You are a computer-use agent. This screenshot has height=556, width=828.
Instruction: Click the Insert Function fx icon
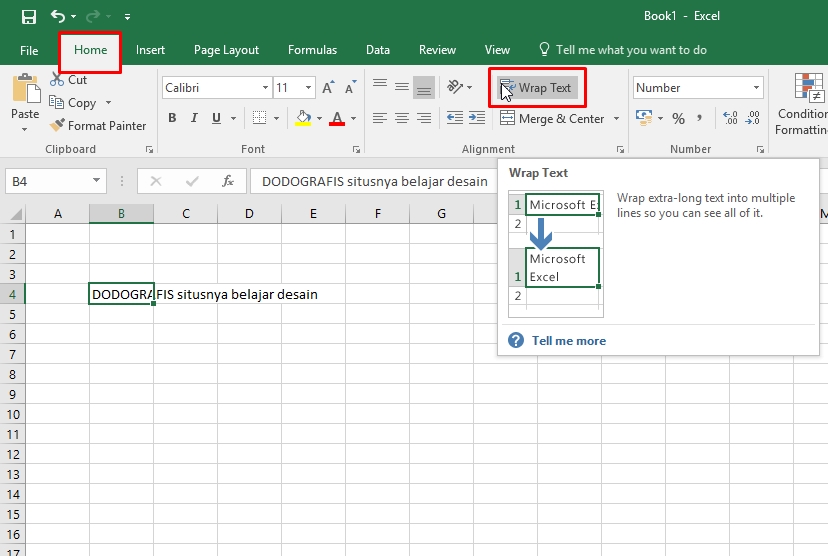click(228, 181)
